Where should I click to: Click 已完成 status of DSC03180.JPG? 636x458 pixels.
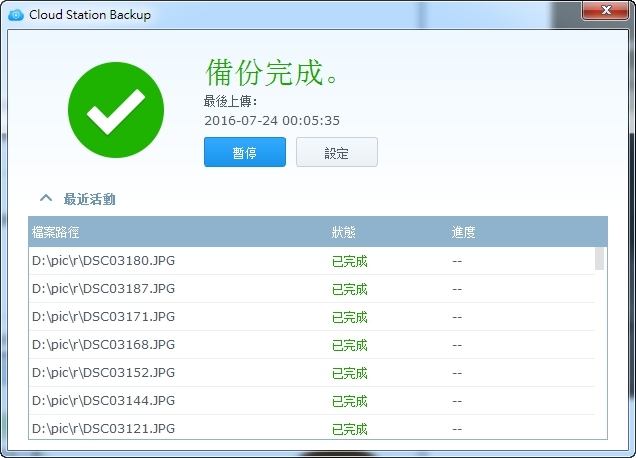click(x=350, y=261)
